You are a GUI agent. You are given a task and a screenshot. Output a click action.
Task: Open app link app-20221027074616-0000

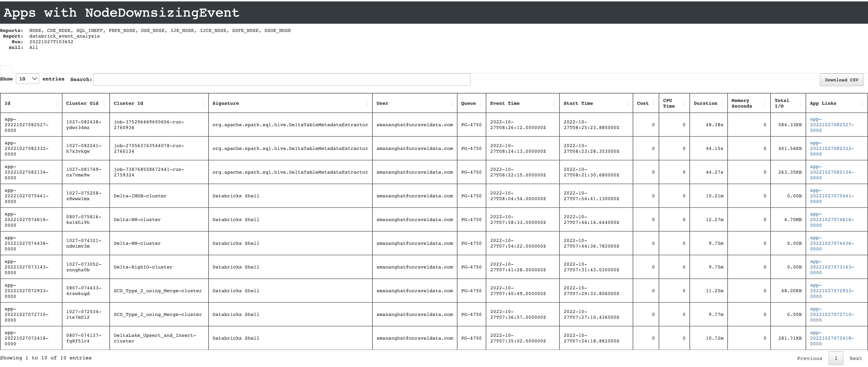[832, 220]
